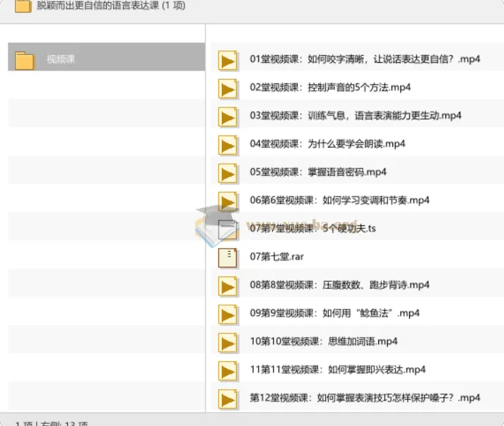This screenshot has width=504, height=426.
Task: Select file 01堂视频课：如何咬字清晰.mp4
Action: (365, 59)
